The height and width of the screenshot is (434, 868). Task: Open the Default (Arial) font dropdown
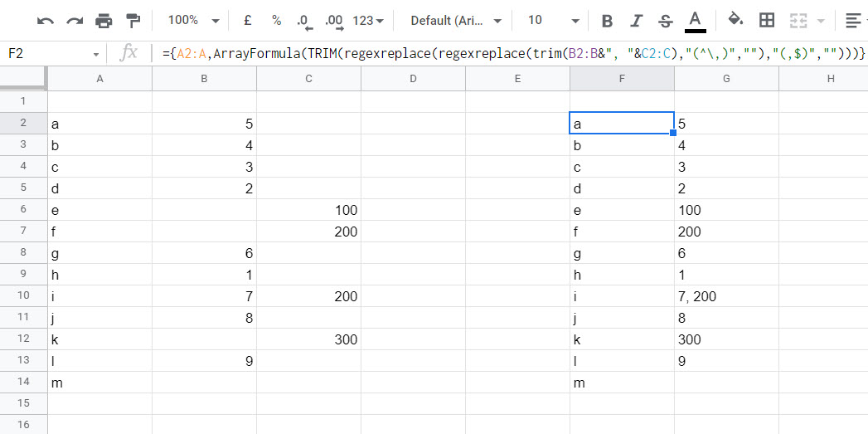(456, 21)
